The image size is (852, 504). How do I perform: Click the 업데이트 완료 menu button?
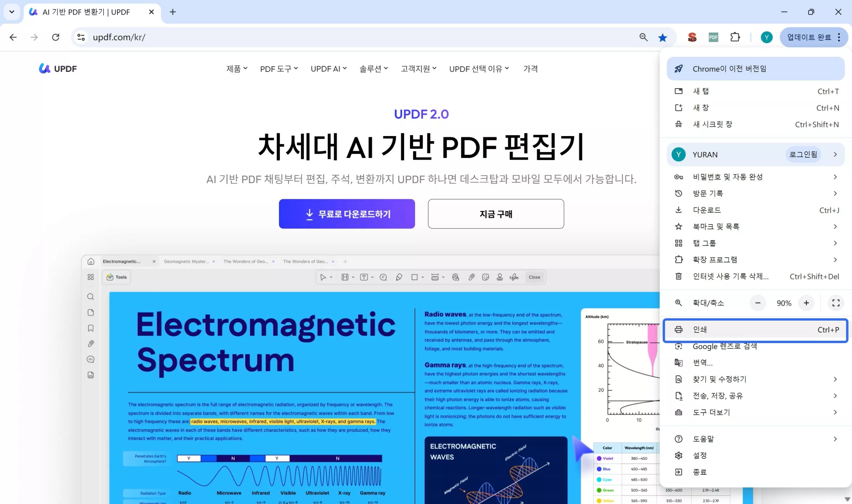pyautogui.click(x=814, y=37)
